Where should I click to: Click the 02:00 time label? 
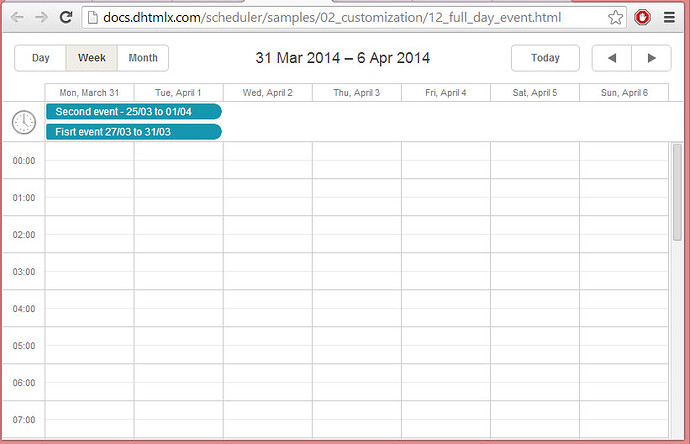pos(24,235)
